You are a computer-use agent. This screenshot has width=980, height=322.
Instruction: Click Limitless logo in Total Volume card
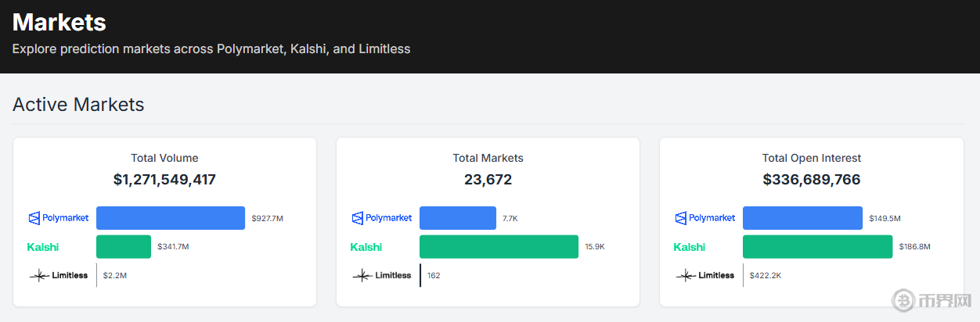tap(59, 275)
